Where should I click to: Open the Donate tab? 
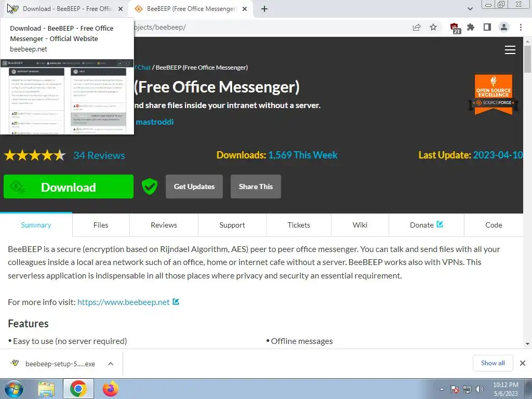coord(426,225)
